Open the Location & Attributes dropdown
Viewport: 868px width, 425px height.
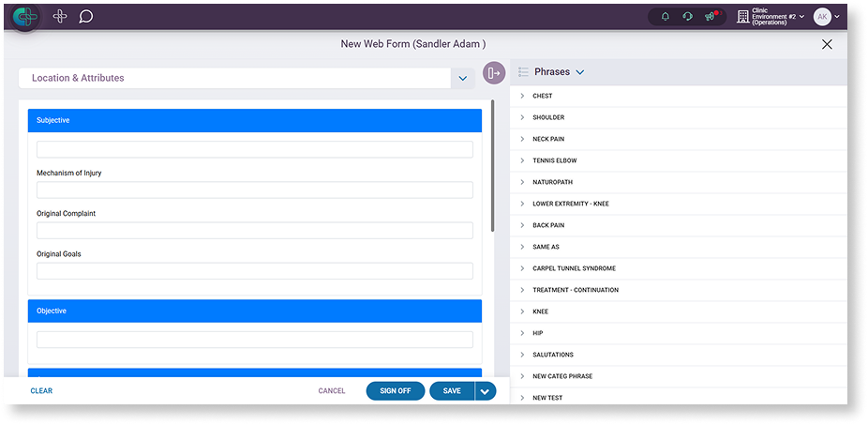click(x=462, y=79)
